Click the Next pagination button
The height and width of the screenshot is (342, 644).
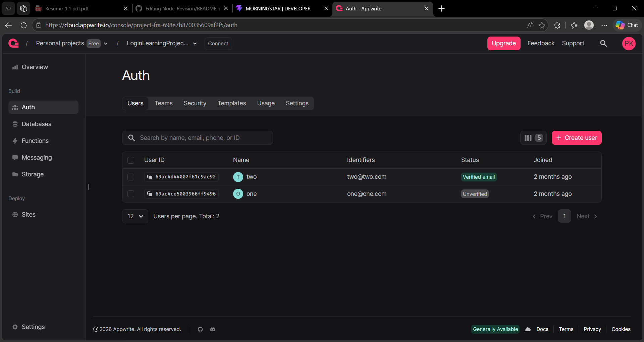click(x=587, y=216)
